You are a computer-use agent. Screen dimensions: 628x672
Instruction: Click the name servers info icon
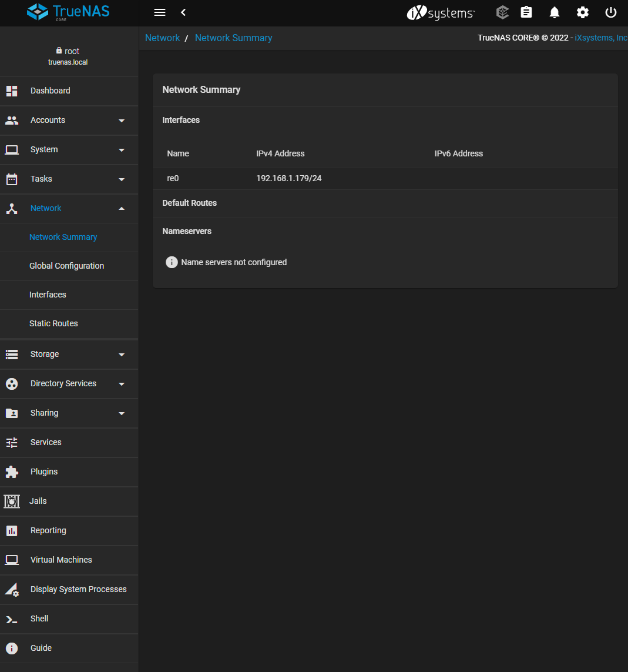point(172,262)
